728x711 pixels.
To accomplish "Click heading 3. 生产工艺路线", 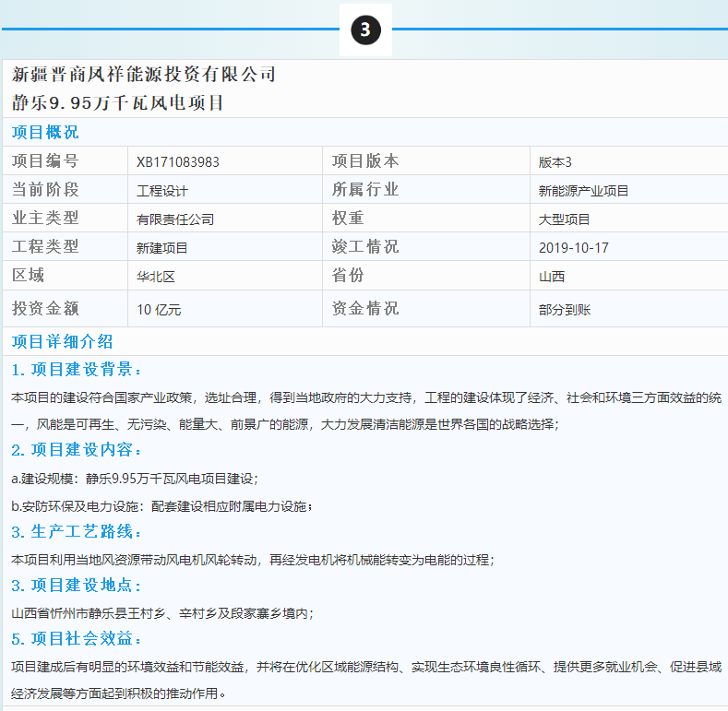I will click(76, 531).
